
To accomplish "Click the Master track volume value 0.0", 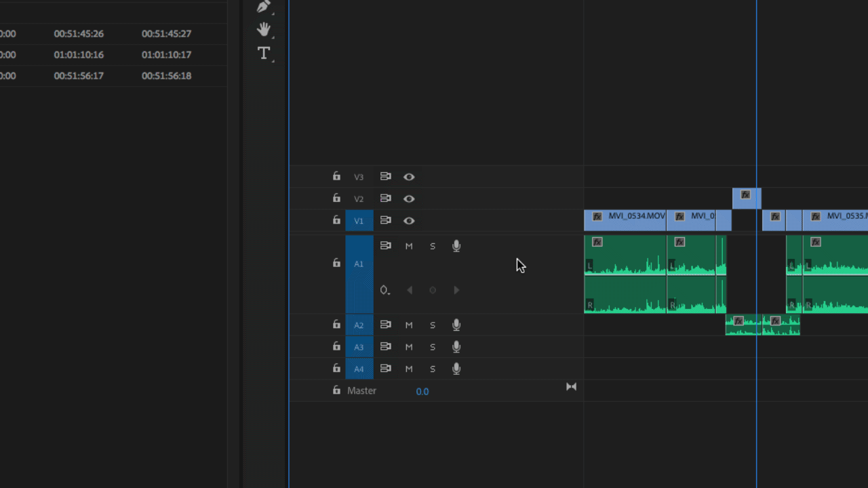I will [x=422, y=391].
